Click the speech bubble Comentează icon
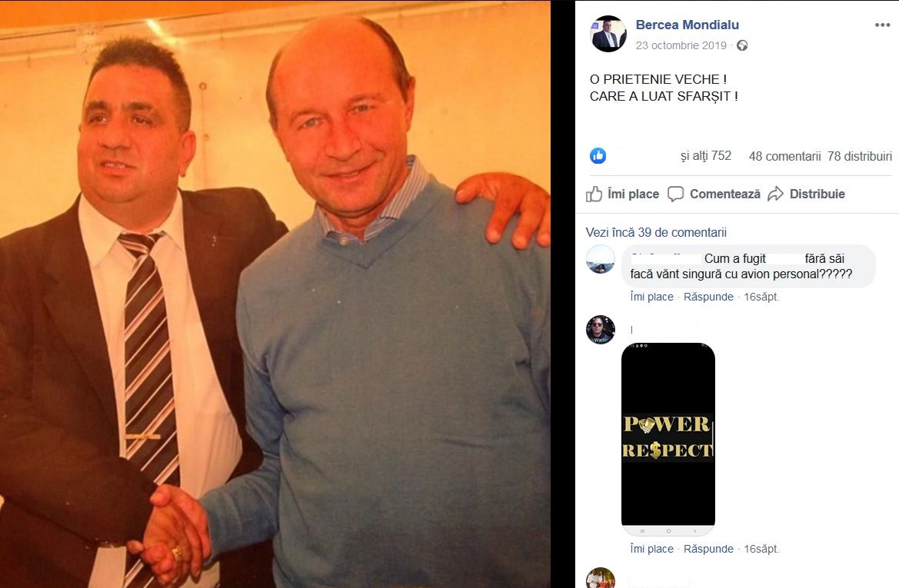The height and width of the screenshot is (588, 899). 675,194
